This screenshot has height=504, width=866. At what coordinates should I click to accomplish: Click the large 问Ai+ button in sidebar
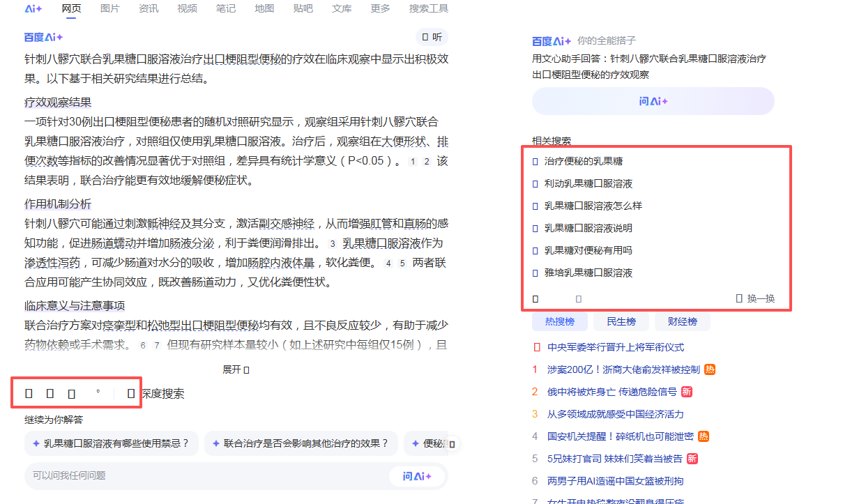pos(653,101)
